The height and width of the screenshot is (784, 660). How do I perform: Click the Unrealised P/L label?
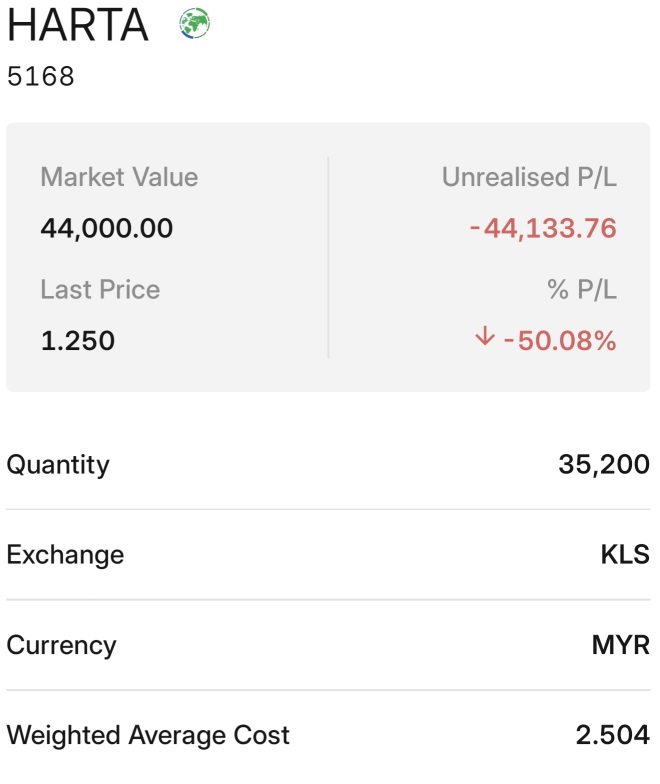point(529,177)
